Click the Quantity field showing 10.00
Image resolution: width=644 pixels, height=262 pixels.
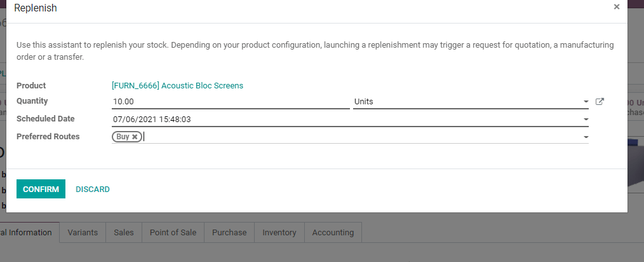pyautogui.click(x=230, y=102)
